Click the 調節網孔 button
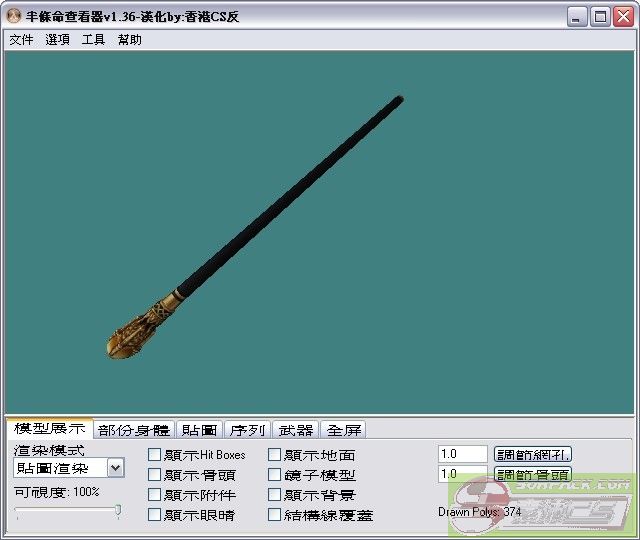This screenshot has width=640, height=540. 533,454
